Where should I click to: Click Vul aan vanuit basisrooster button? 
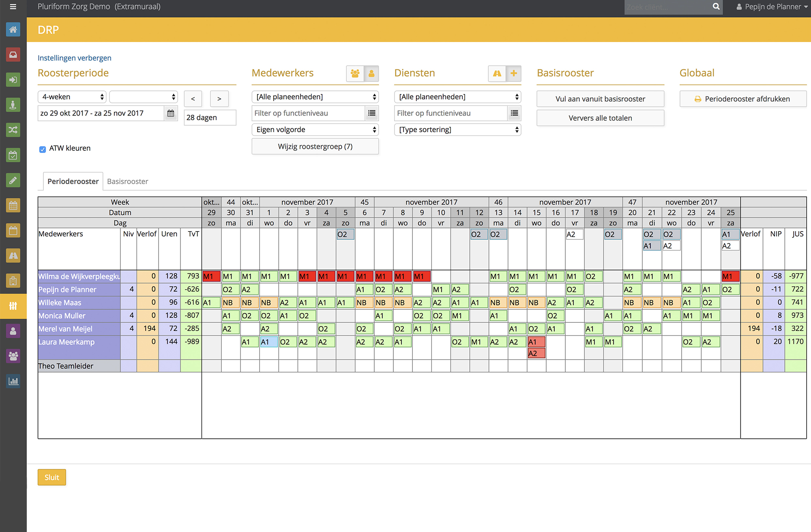(600, 99)
